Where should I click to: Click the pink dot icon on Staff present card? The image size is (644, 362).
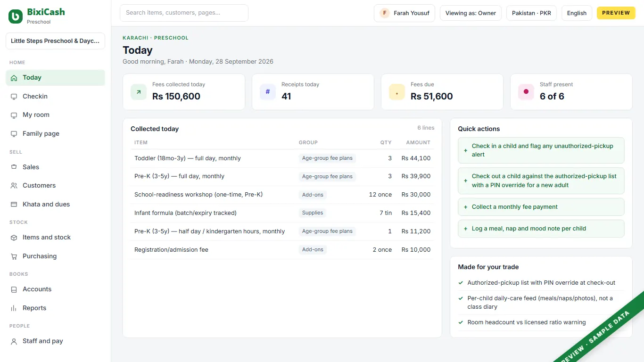526,92
